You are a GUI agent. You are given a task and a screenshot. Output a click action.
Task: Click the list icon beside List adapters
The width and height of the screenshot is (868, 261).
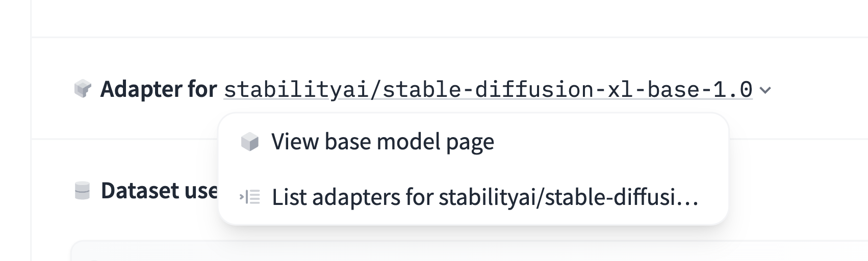pyautogui.click(x=250, y=197)
